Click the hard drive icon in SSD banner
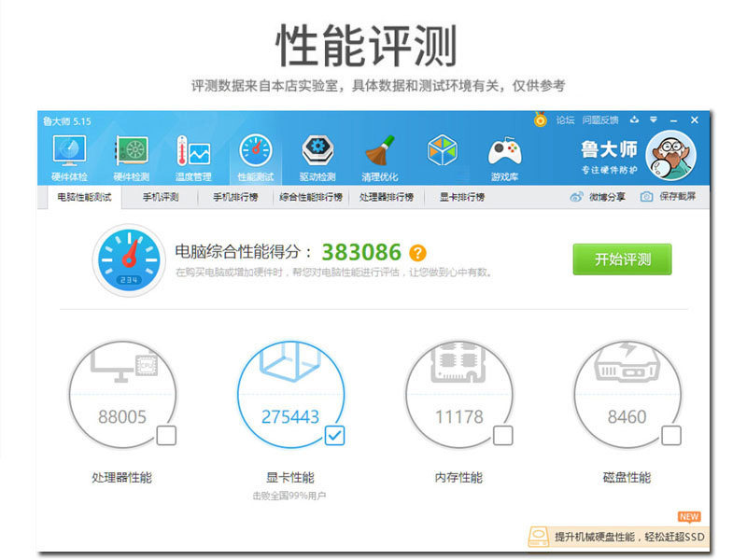 [539, 537]
